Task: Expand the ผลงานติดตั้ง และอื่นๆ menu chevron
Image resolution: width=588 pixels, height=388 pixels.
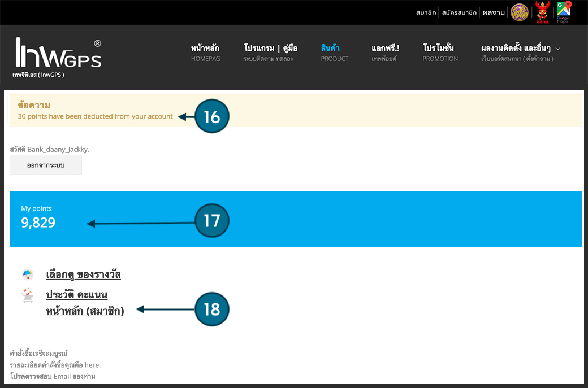Action: 558,49
